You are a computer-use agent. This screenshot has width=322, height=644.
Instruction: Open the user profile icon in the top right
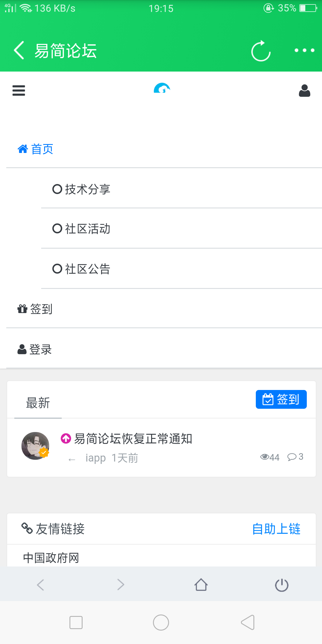[304, 91]
